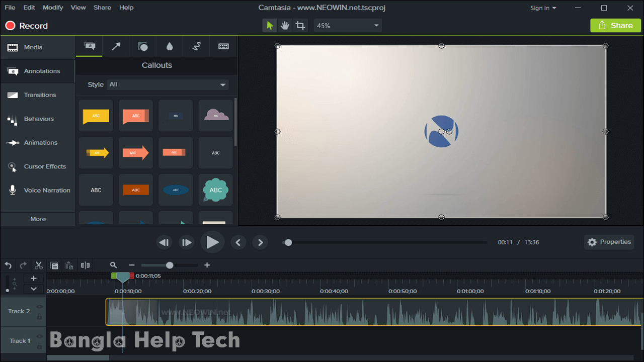Open the Transitions side tab
This screenshot has width=644, height=362.
point(38,95)
